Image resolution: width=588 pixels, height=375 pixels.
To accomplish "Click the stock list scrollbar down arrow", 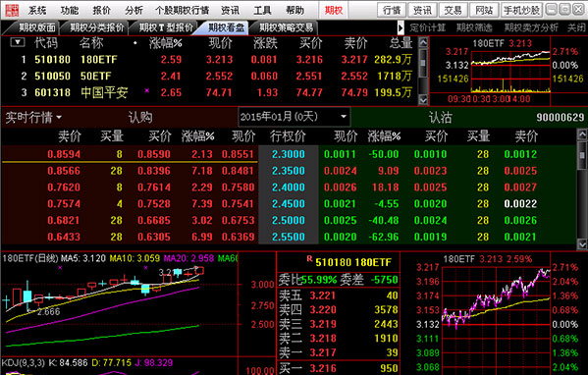I will pyautogui.click(x=423, y=100).
